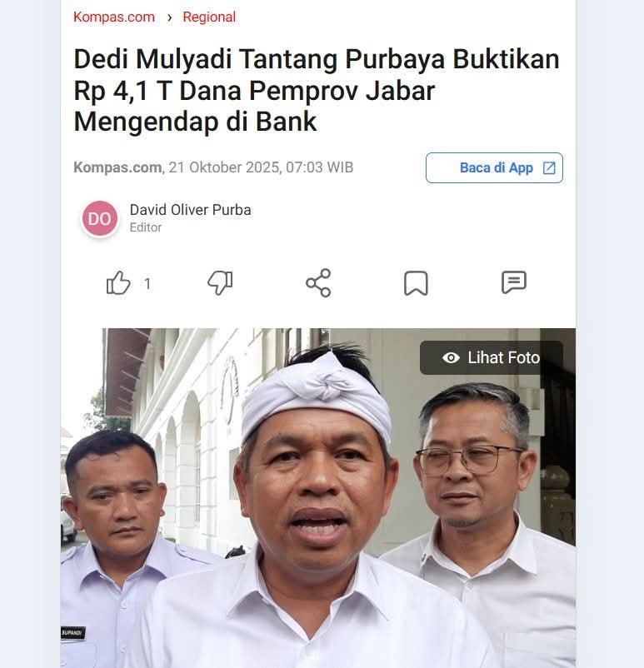This screenshot has height=668, width=644.
Task: Click the like count number
Action: (147, 284)
